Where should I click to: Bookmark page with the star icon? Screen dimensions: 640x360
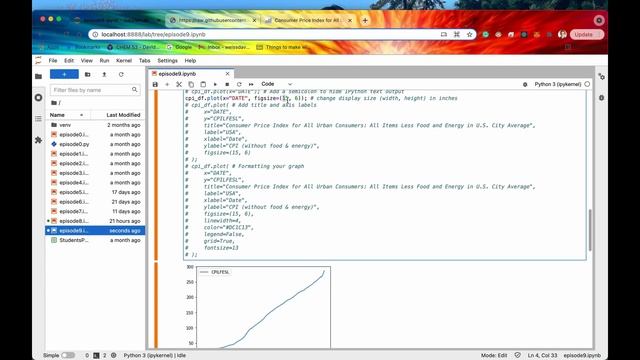coord(469,34)
